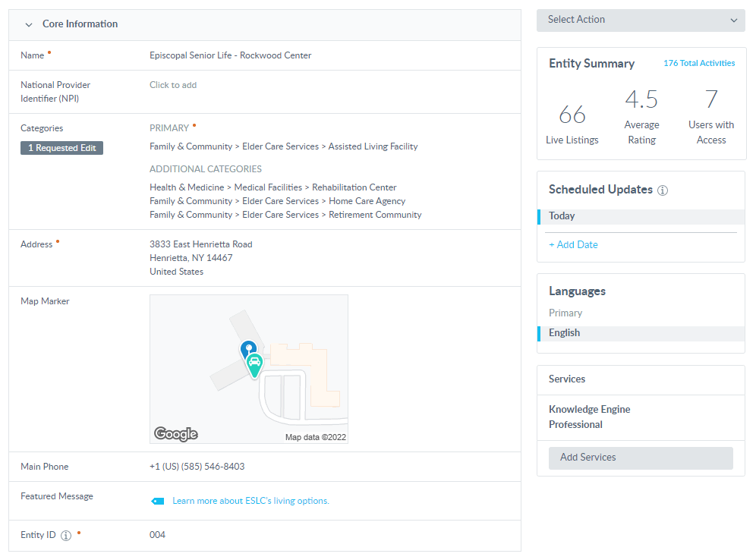Click the 1 Requested Edit badge
This screenshot has width=756, height=560.
tap(61, 148)
